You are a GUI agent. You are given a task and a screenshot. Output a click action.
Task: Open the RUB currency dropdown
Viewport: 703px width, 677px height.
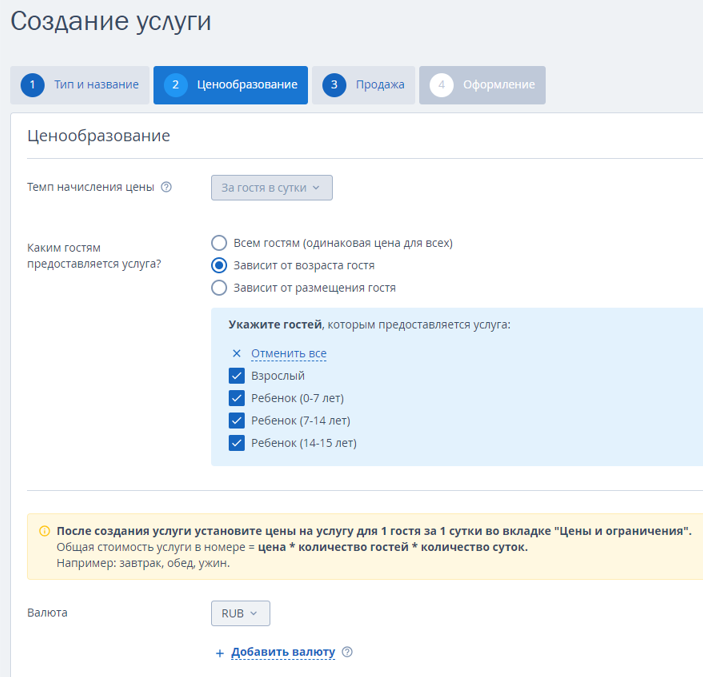240,613
